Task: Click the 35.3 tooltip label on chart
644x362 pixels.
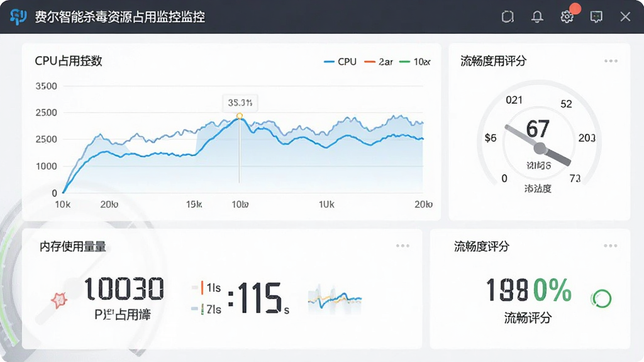Action: [x=240, y=102]
